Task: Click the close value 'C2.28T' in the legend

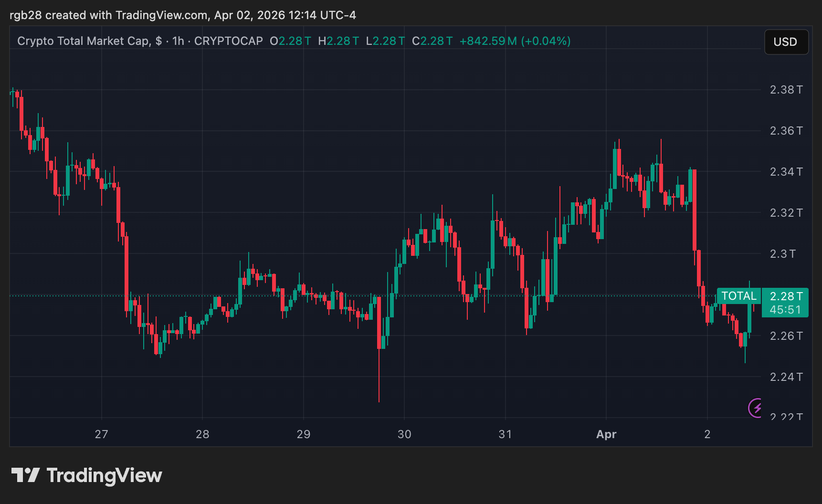Action: [432, 41]
